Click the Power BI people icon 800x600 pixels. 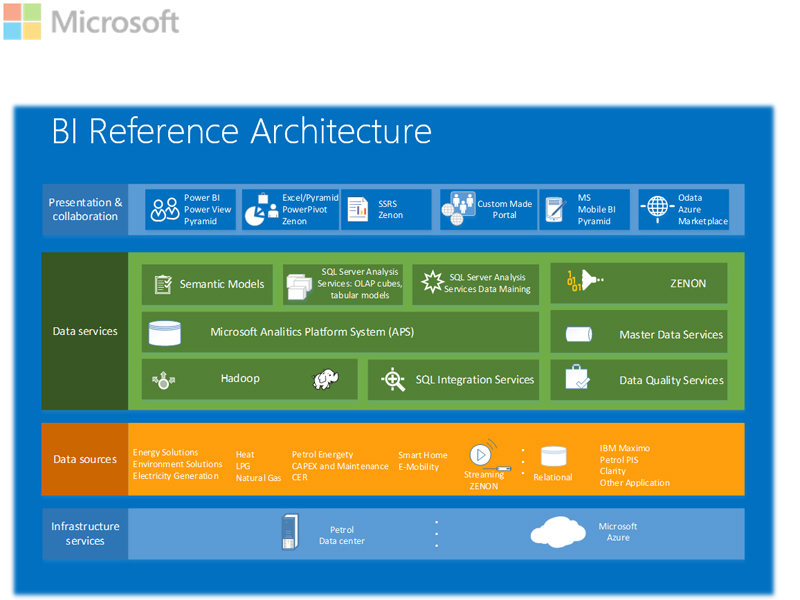(164, 210)
